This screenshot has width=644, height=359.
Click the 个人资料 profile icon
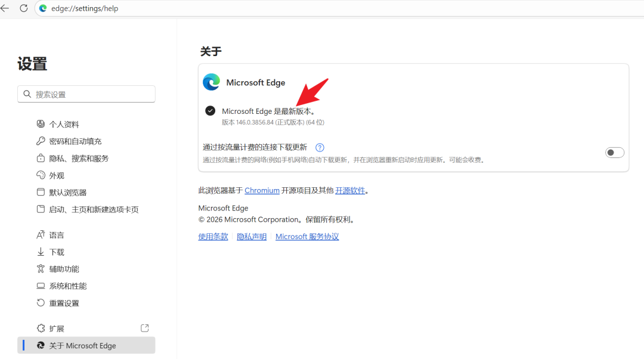pos(41,123)
